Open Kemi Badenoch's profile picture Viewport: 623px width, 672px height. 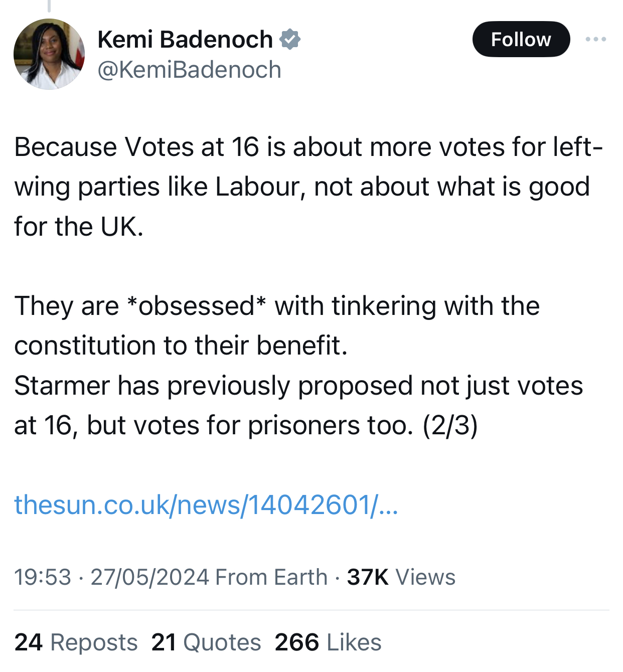pos(49,54)
